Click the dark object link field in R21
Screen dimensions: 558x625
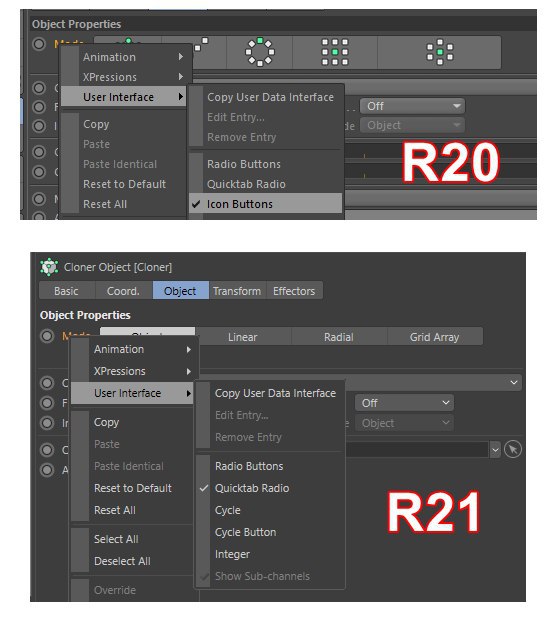(x=417, y=450)
